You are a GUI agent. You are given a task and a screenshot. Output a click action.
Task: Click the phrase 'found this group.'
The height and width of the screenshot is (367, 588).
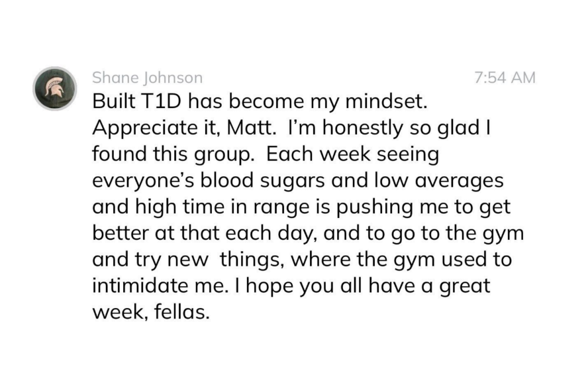[173, 154]
